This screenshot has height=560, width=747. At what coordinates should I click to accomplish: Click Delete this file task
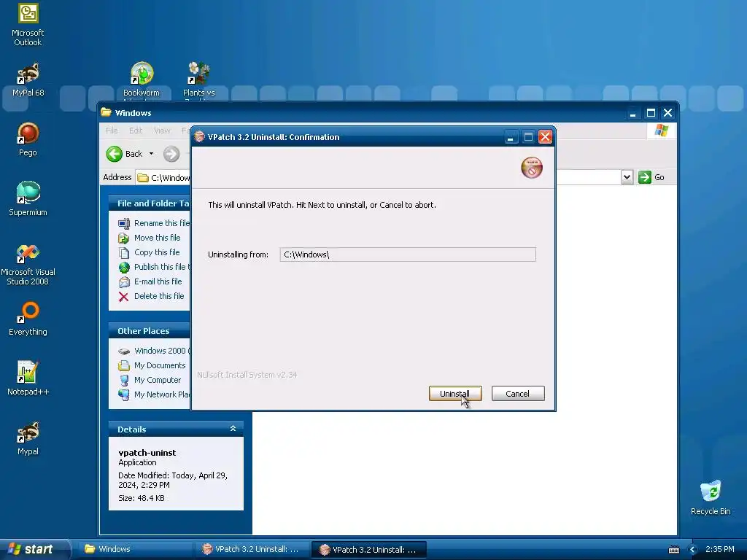point(150,296)
